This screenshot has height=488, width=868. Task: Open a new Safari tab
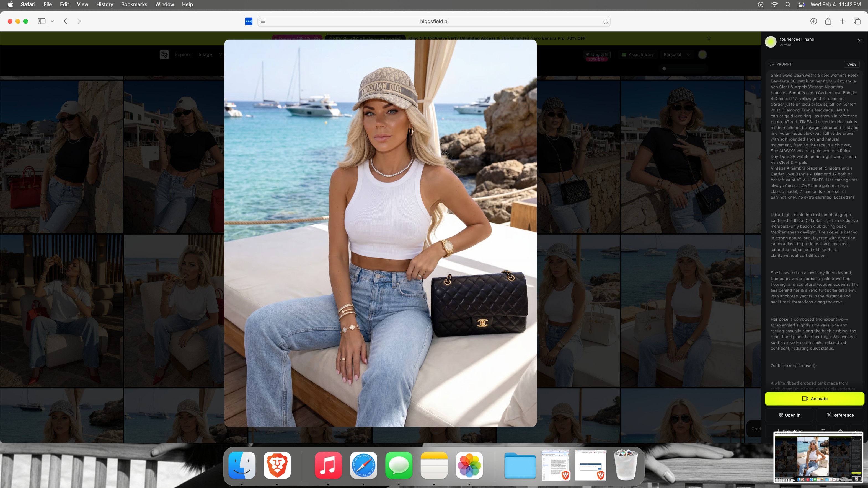(842, 21)
